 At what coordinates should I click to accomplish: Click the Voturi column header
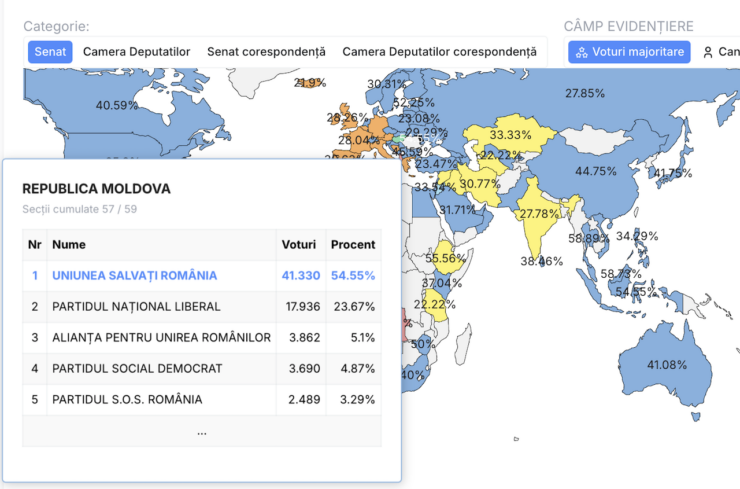click(x=300, y=244)
